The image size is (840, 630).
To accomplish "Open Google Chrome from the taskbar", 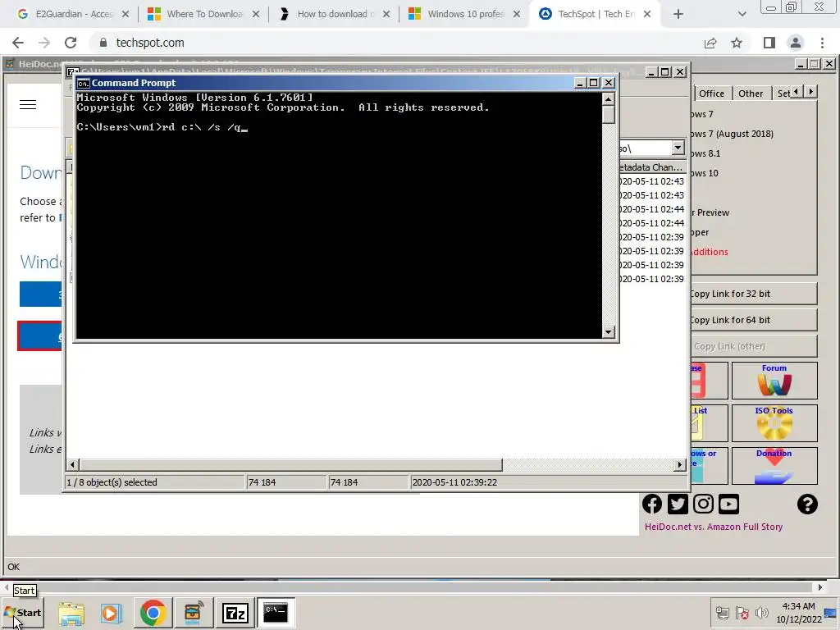I will coord(153,613).
